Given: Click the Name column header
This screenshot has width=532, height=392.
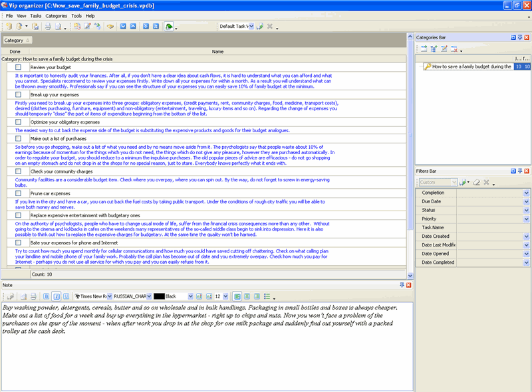Looking at the screenshot, I should [217, 52].
